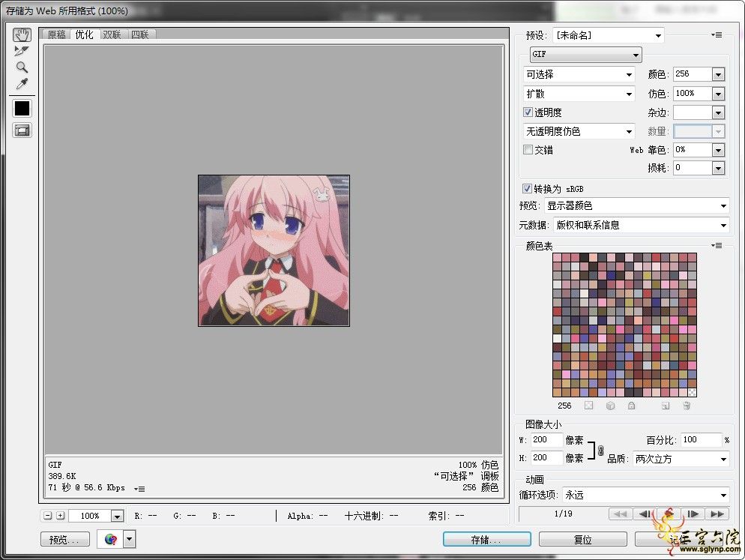Open the 无透明度仿色 dropdown
Screen dimensions: 745x560
[579, 131]
